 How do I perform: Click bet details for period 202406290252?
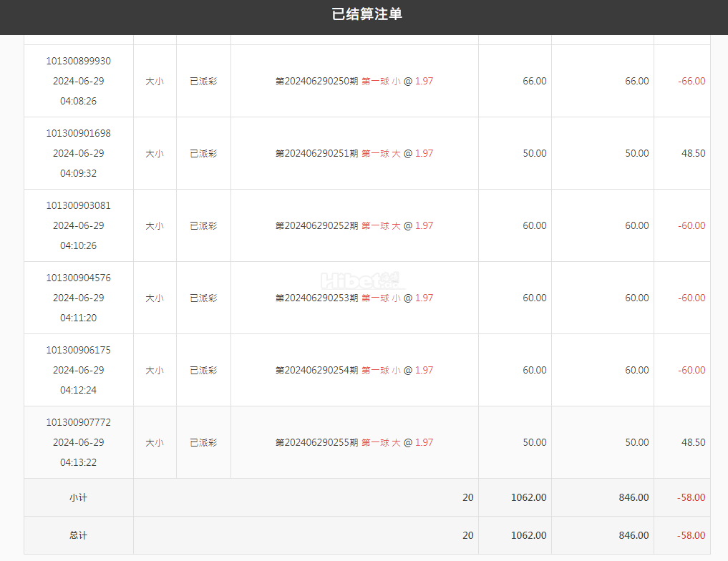pyautogui.click(x=354, y=226)
